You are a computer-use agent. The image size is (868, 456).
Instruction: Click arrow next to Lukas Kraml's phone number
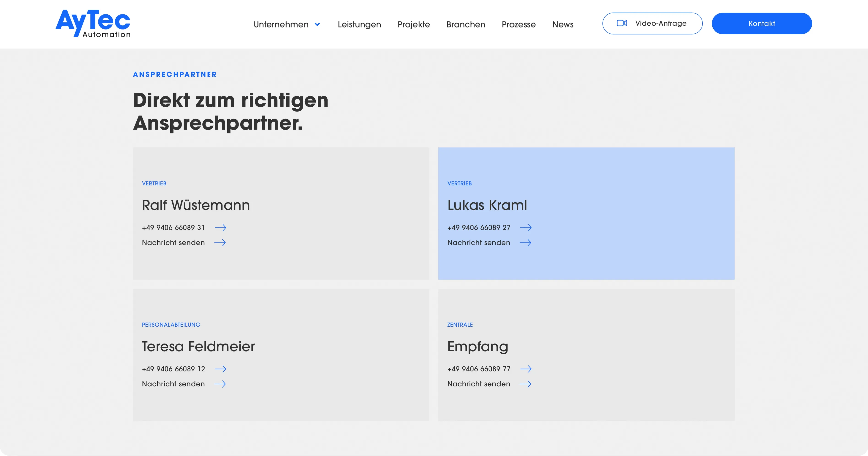[526, 228]
